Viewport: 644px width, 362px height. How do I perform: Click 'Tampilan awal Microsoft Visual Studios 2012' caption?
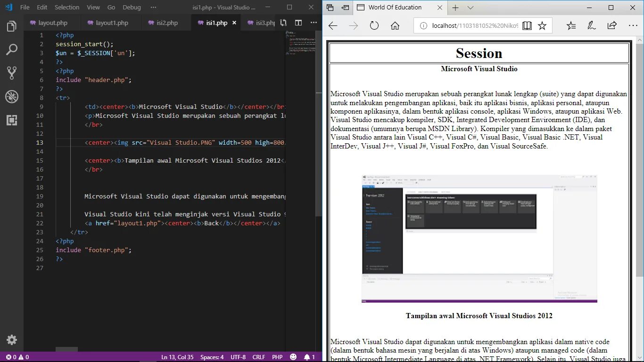pos(479,316)
